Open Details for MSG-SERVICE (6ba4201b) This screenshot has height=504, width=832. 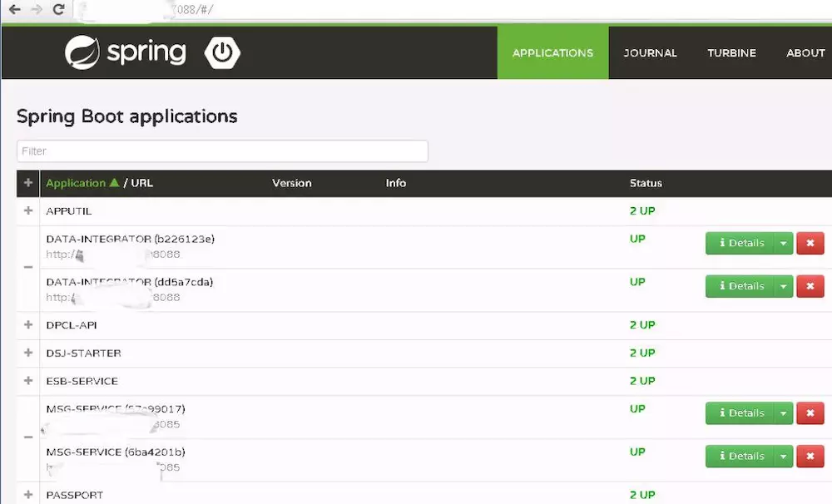739,457
